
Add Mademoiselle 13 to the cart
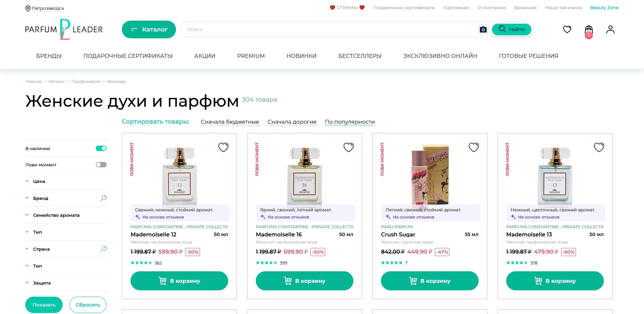tap(555, 281)
